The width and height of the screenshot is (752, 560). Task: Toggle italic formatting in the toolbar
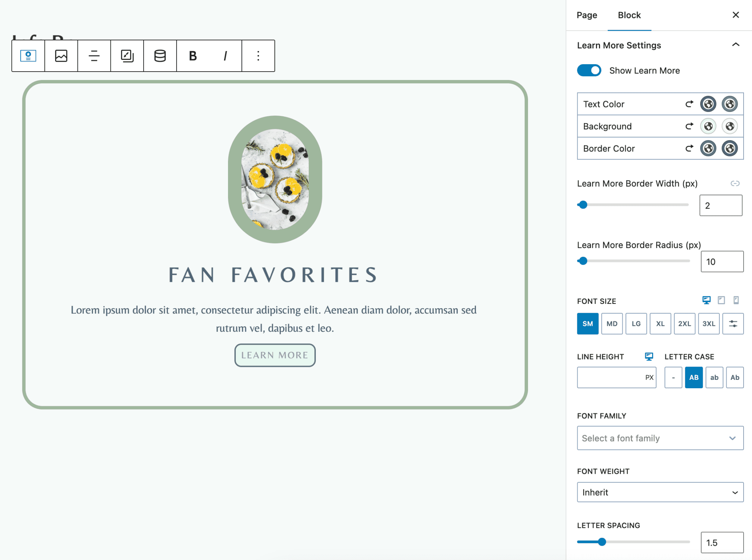(225, 56)
